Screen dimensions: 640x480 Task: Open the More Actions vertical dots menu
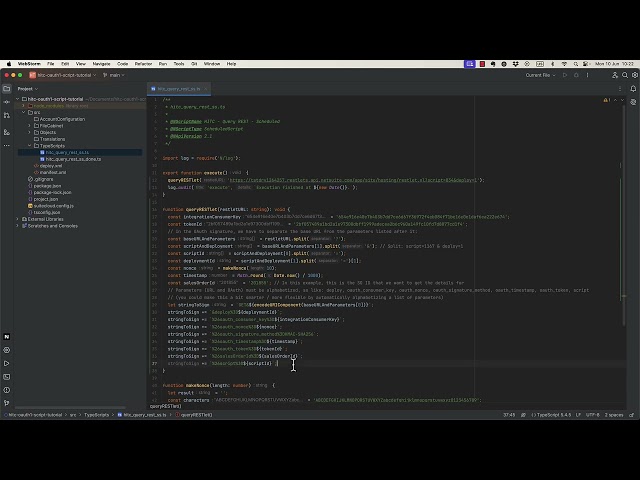588,75
